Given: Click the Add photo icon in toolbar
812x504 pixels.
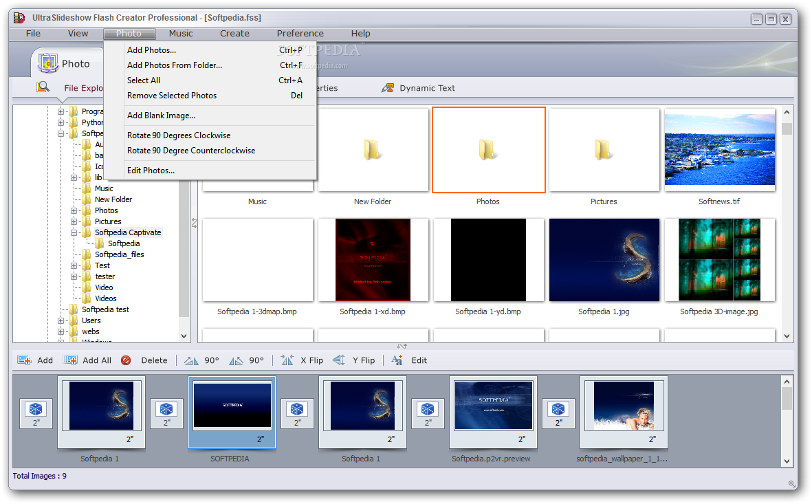Looking at the screenshot, I should pyautogui.click(x=24, y=360).
